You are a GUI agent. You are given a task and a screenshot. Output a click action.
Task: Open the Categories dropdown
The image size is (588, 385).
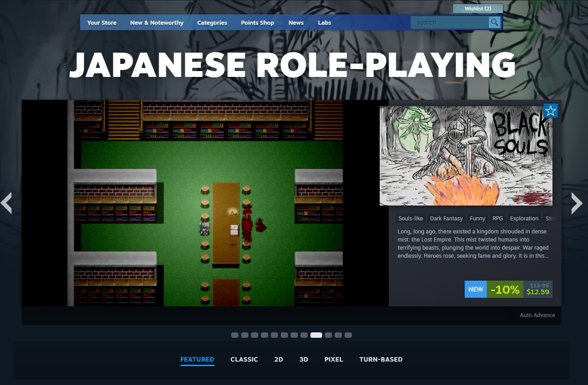[212, 23]
